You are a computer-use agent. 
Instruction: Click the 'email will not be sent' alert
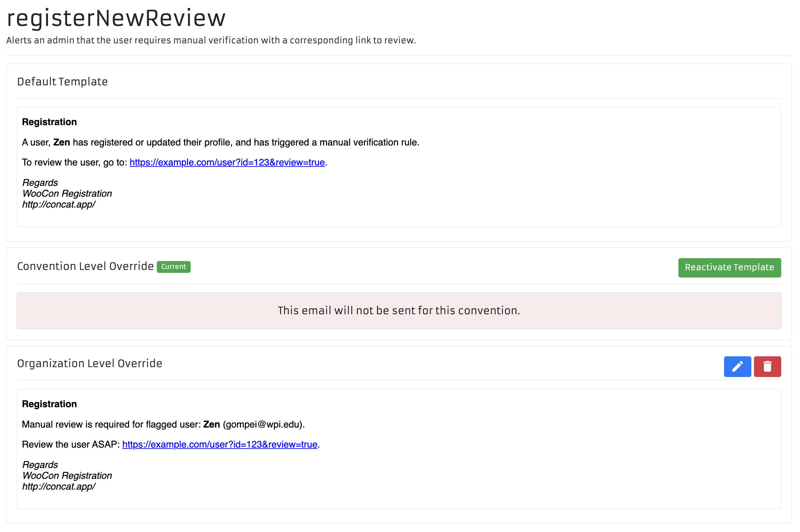(x=399, y=310)
